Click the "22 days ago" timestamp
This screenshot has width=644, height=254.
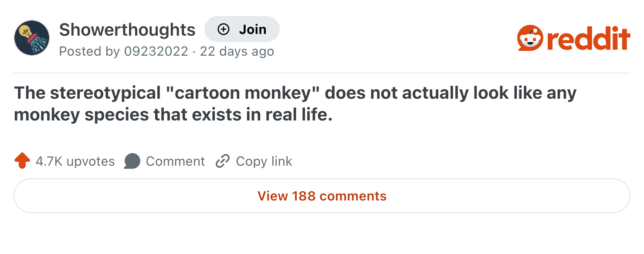click(x=237, y=51)
